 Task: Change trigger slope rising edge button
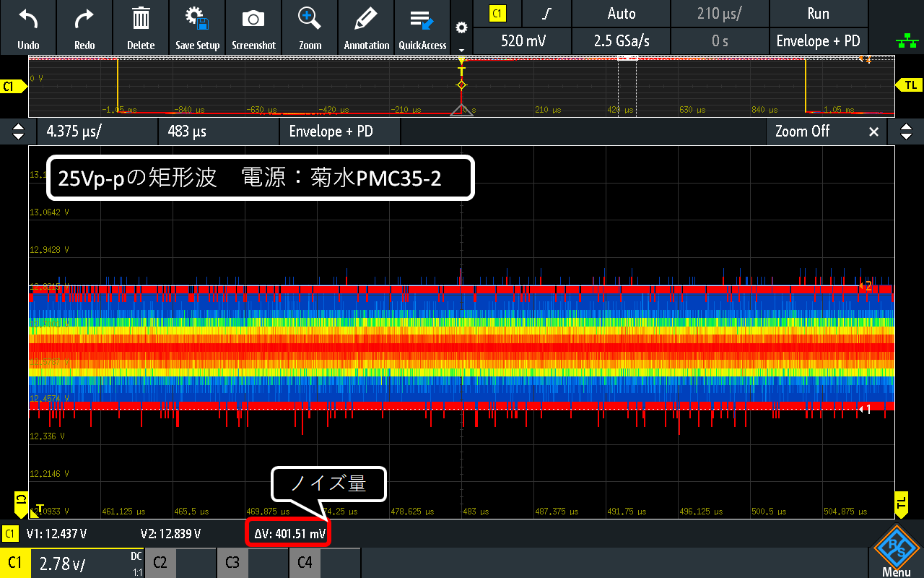coord(546,13)
